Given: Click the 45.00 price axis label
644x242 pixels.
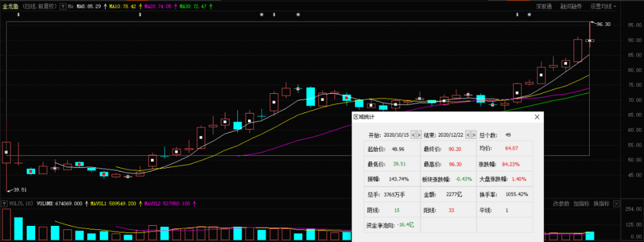Looking at the screenshot, I should click(634, 175).
